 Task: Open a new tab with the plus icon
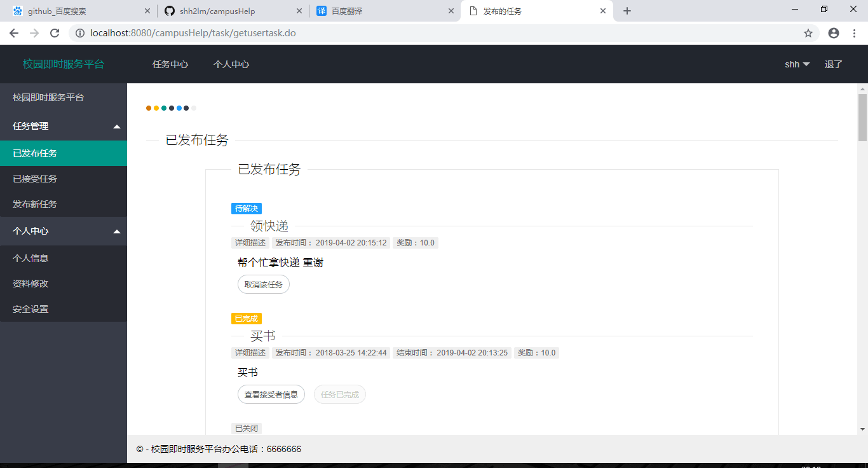point(627,10)
